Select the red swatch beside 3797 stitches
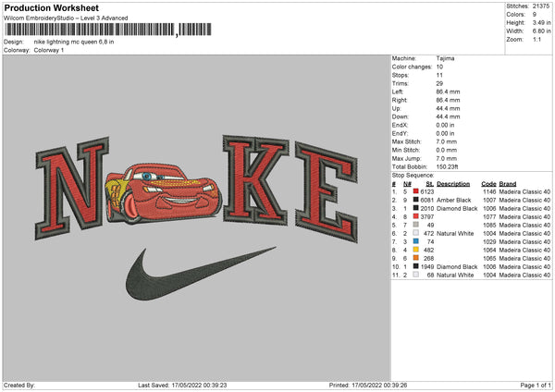Image resolution: width=555 pixels, height=392 pixels. pos(416,216)
